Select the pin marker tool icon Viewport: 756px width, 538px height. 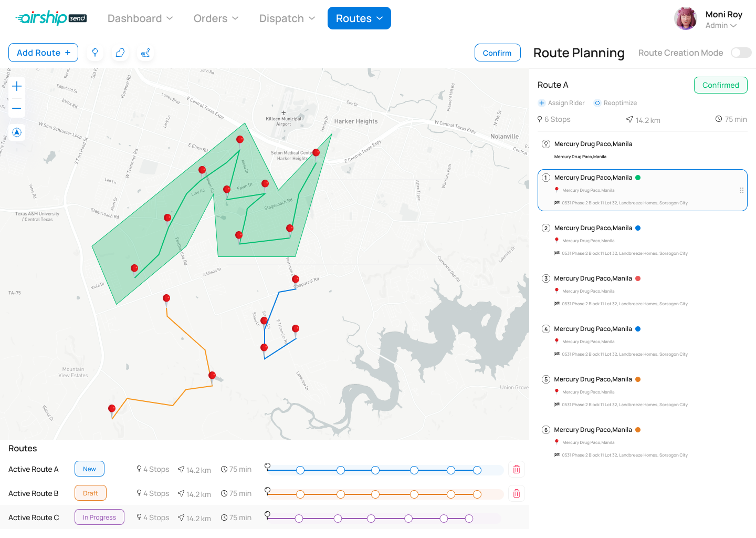click(x=95, y=53)
